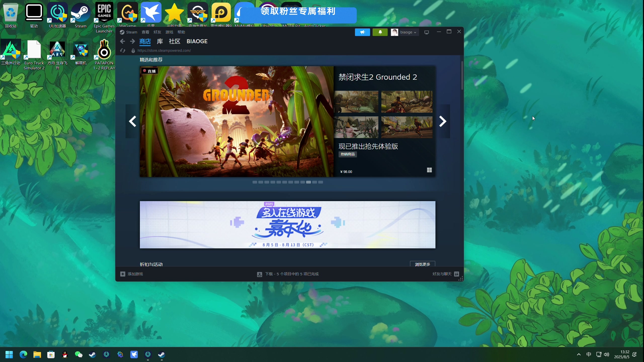Click the store page vertical scrollbar
Screen dimensions: 644x362
462,75
